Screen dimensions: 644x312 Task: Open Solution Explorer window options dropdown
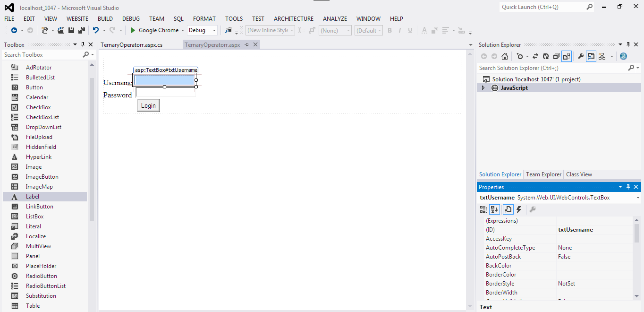point(620,44)
